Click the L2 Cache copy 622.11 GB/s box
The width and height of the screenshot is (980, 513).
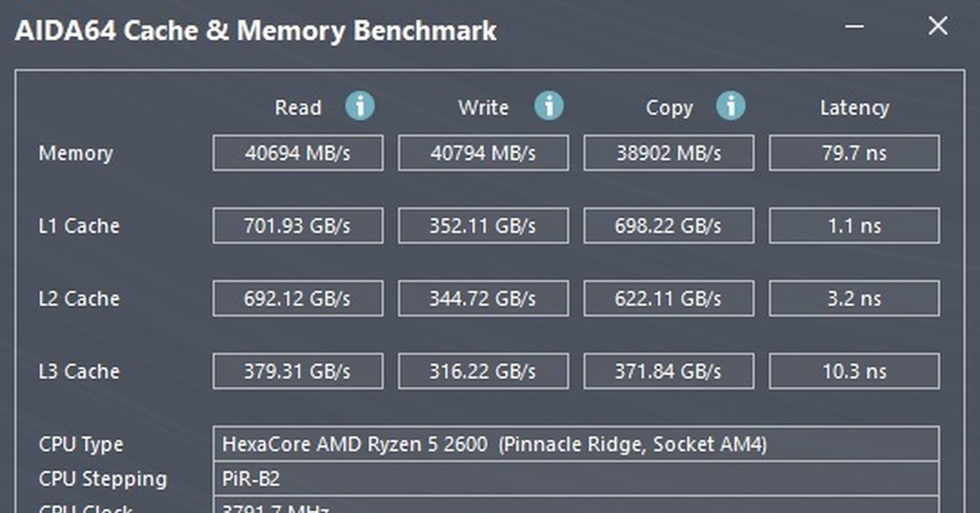pyautogui.click(x=668, y=299)
